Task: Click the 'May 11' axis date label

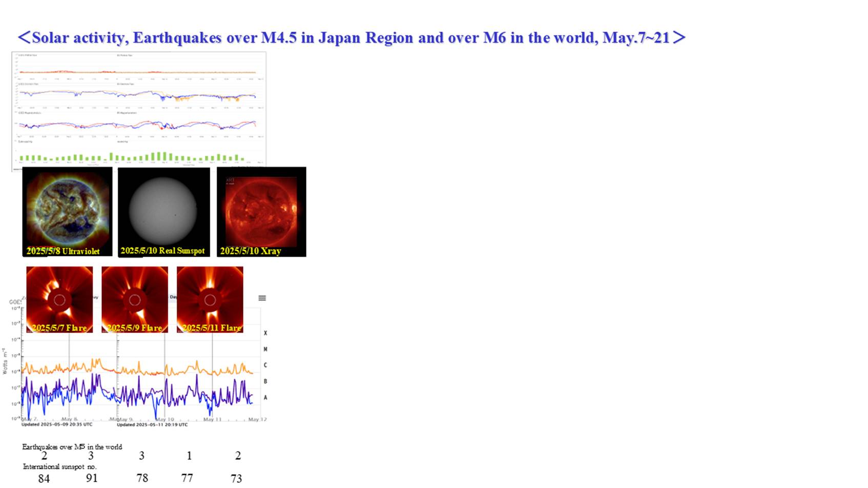Action: tap(212, 419)
